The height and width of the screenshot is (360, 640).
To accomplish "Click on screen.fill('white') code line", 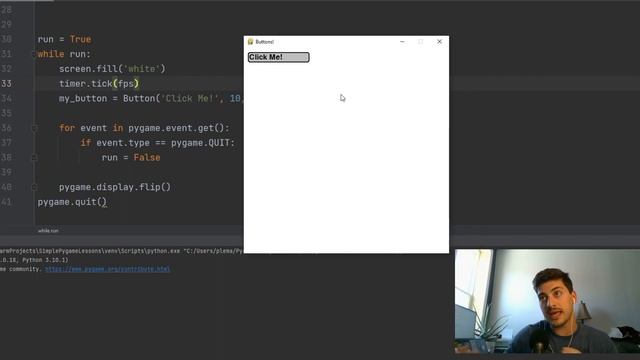I will (112, 69).
